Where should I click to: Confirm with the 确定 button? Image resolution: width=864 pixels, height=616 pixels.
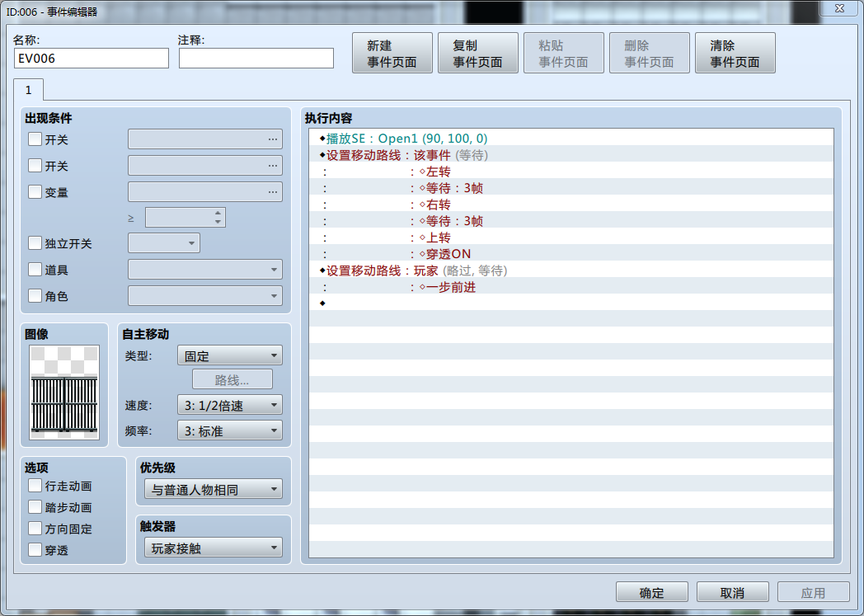point(652,592)
